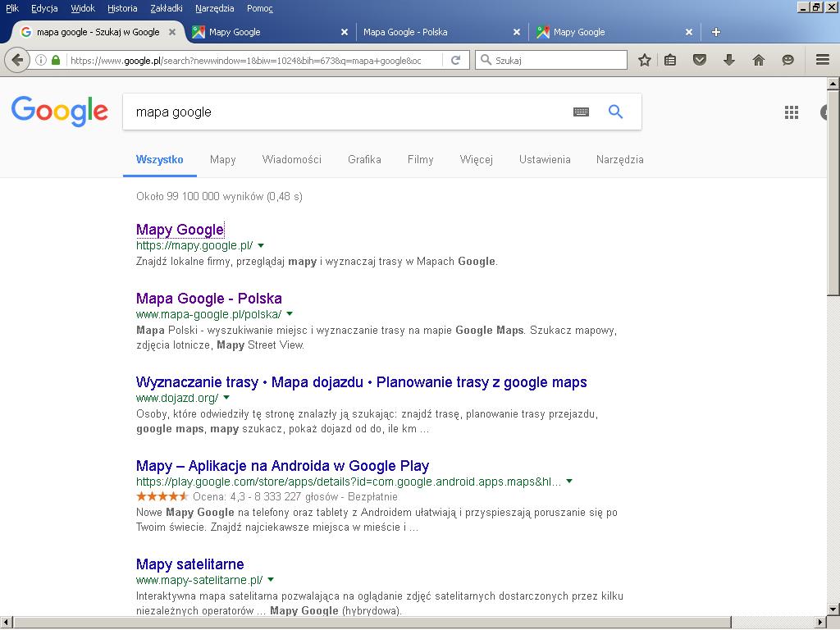Select the Wiadomości search filter
This screenshot has height=630, width=840.
point(291,160)
